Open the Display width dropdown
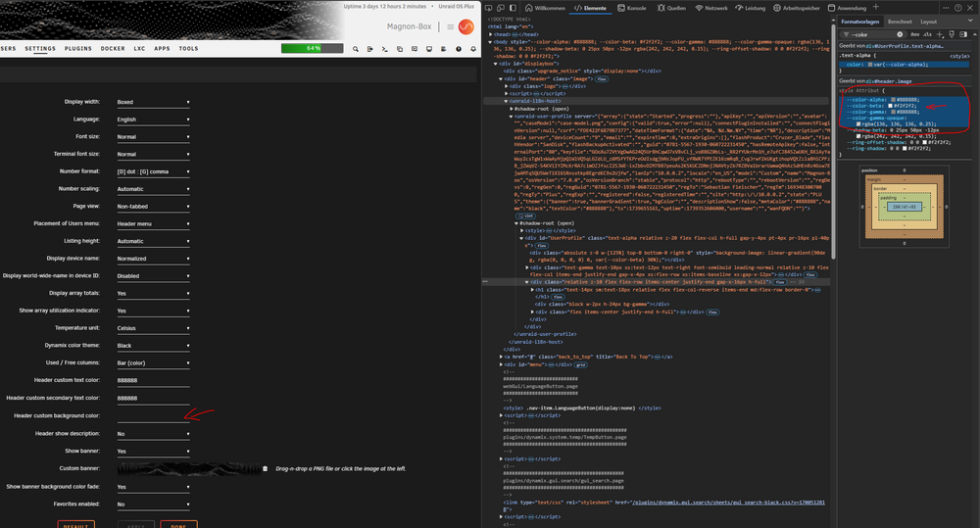This screenshot has height=528, width=980. point(153,102)
